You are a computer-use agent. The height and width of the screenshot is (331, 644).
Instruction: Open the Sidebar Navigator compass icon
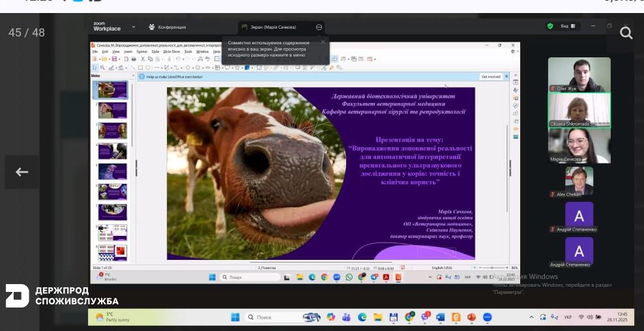pyautogui.click(x=515, y=106)
